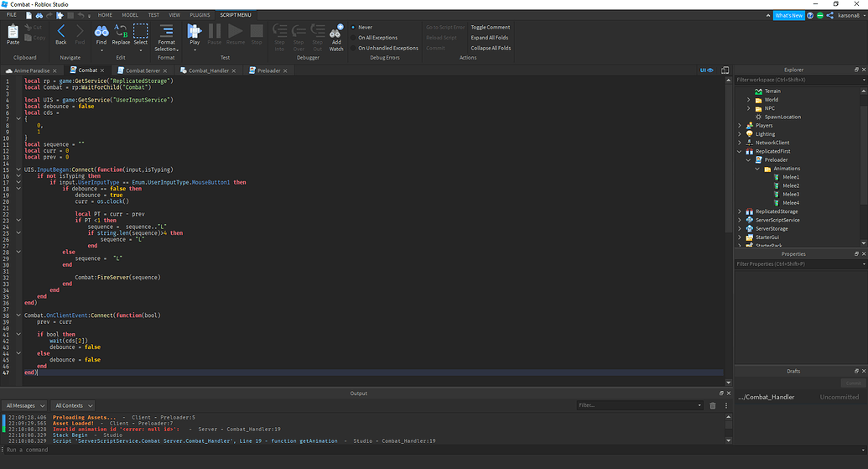Click Collapse All Folds action
The height and width of the screenshot is (469, 868).
click(x=491, y=48)
